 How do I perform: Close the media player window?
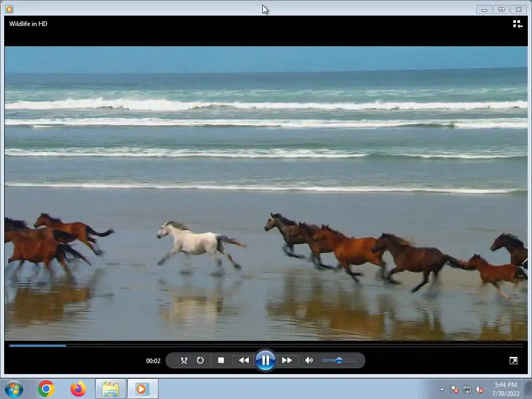pos(519,9)
